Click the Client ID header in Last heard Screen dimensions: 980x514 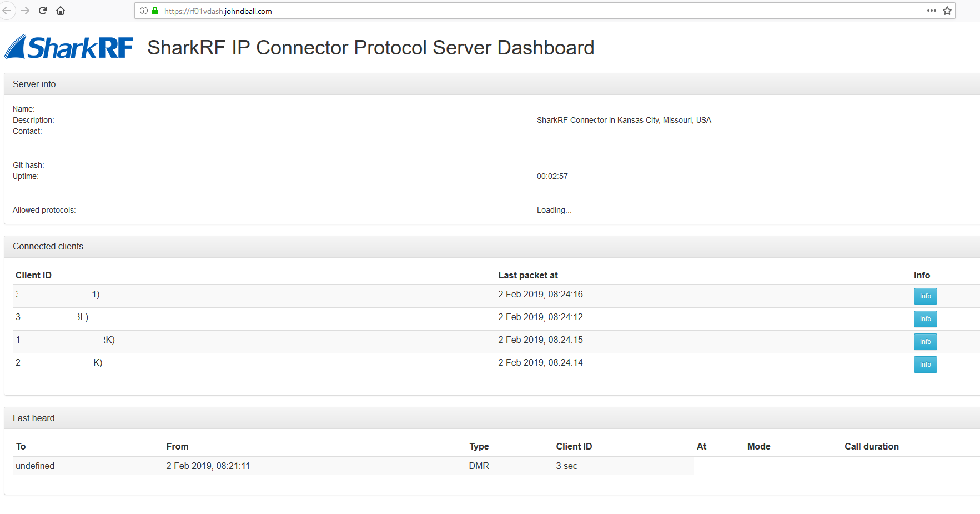pos(574,446)
